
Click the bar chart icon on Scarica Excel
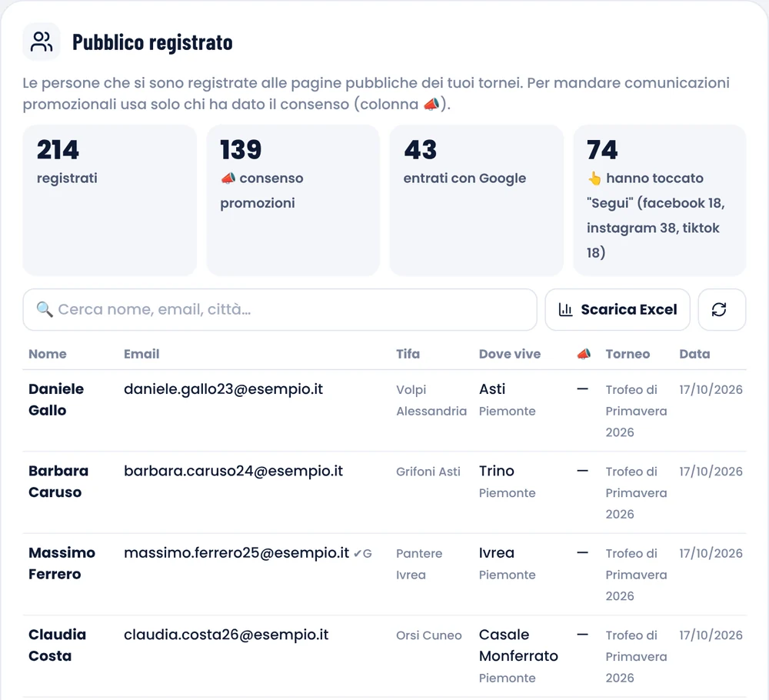click(565, 309)
